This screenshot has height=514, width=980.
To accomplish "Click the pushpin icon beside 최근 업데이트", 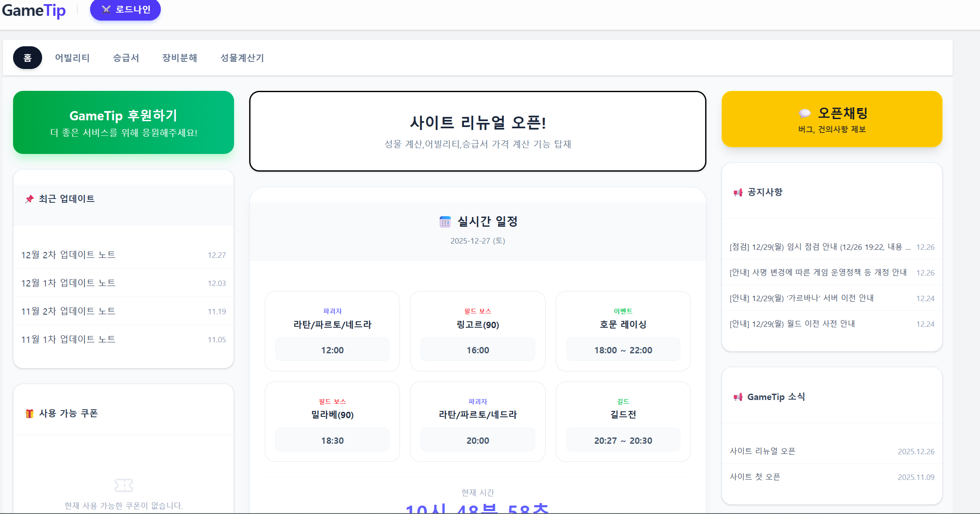I will pos(29,199).
